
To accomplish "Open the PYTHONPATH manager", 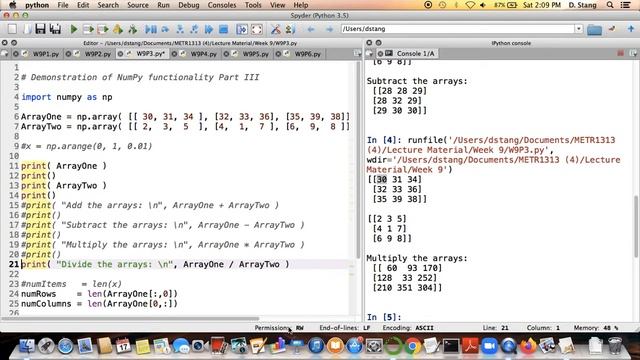I will (x=290, y=29).
